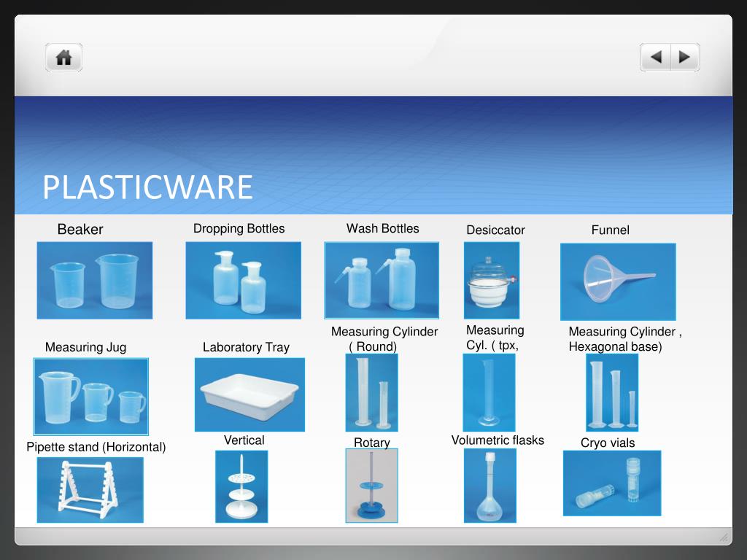Click the PLASTICWARE slide title
Image resolution: width=747 pixels, height=560 pixels.
click(147, 187)
